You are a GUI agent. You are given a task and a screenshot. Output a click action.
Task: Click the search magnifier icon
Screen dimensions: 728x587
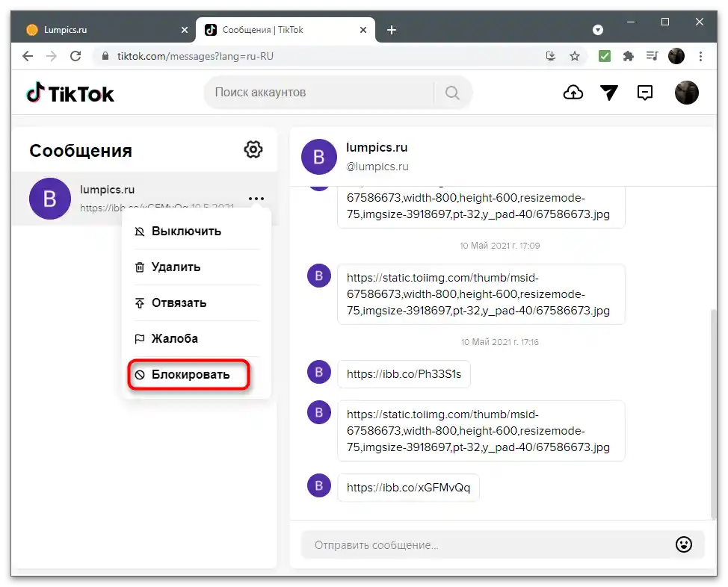[452, 93]
